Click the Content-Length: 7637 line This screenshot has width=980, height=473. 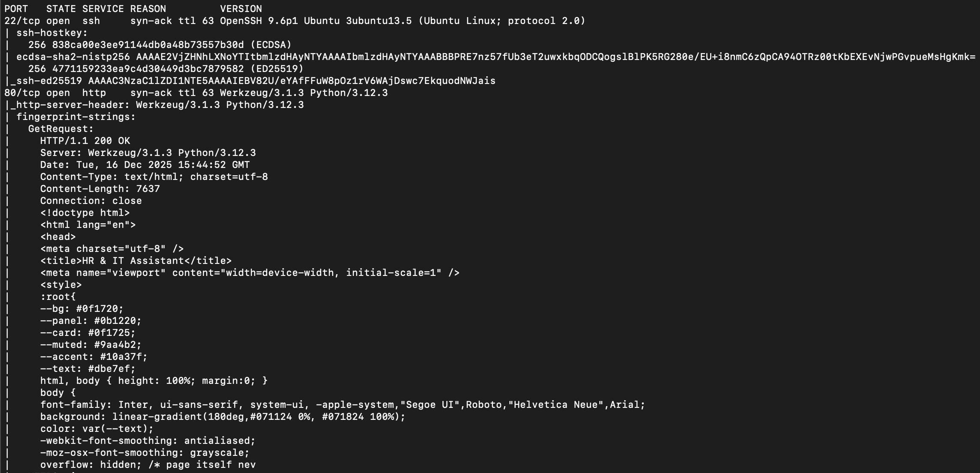pyautogui.click(x=100, y=189)
